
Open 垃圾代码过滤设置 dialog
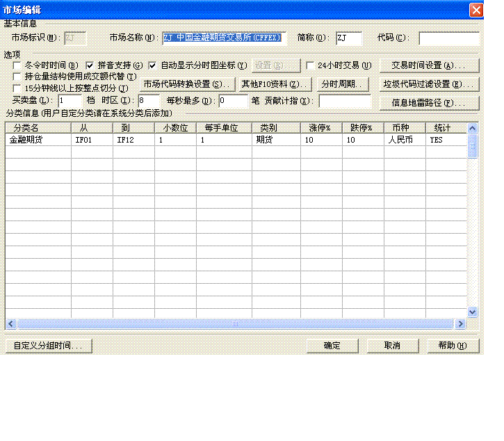click(429, 84)
